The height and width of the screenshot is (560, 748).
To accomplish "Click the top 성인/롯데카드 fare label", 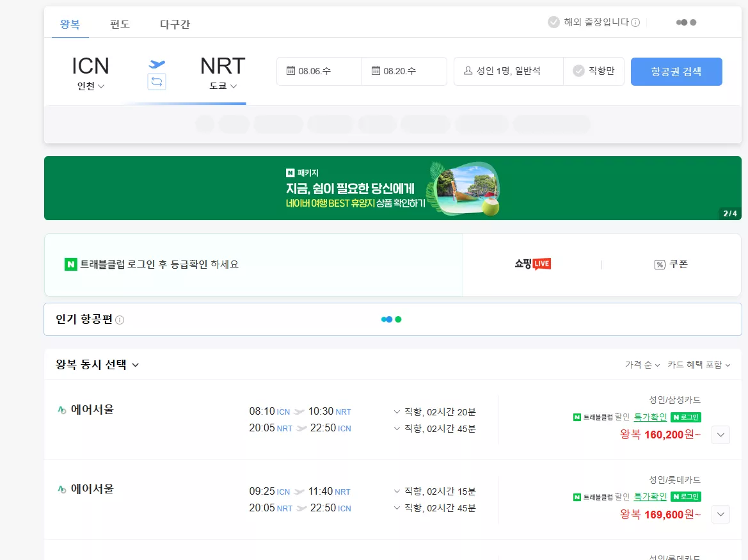I will [x=674, y=479].
